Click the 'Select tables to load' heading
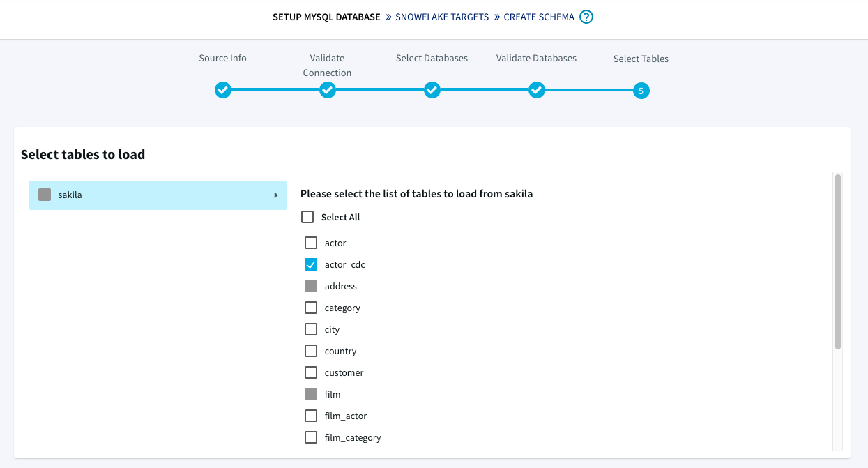The height and width of the screenshot is (468, 868). [x=83, y=154]
